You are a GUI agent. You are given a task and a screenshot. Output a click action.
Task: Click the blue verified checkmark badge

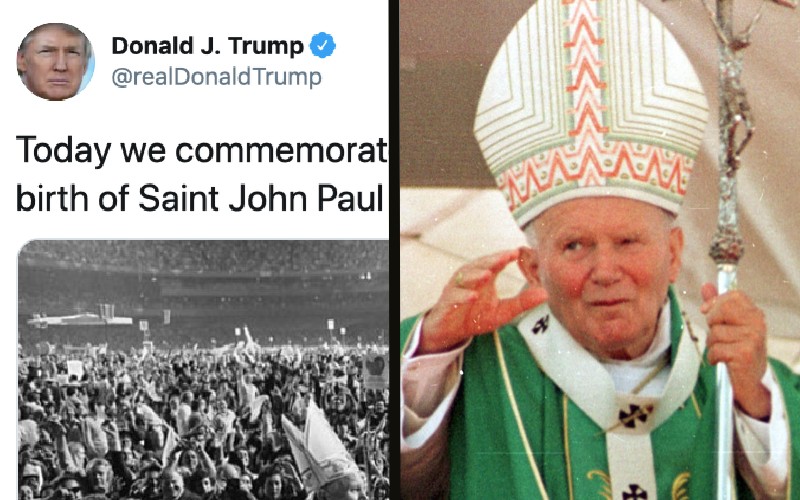click(x=323, y=45)
